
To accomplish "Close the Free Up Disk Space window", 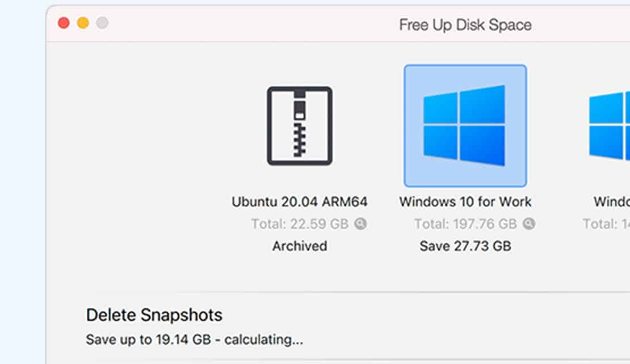I will [64, 23].
